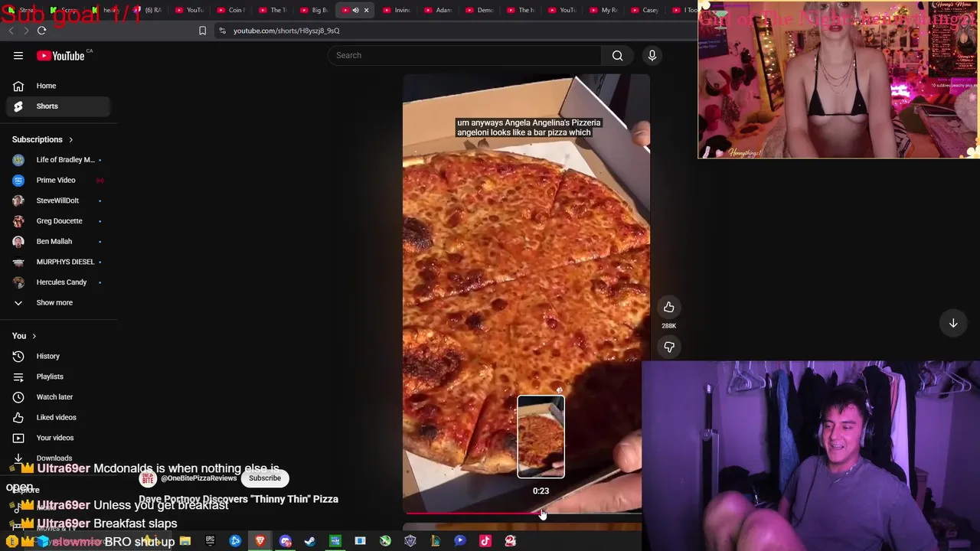Go to next Short with down arrow
The width and height of the screenshot is (980, 551).
953,323
